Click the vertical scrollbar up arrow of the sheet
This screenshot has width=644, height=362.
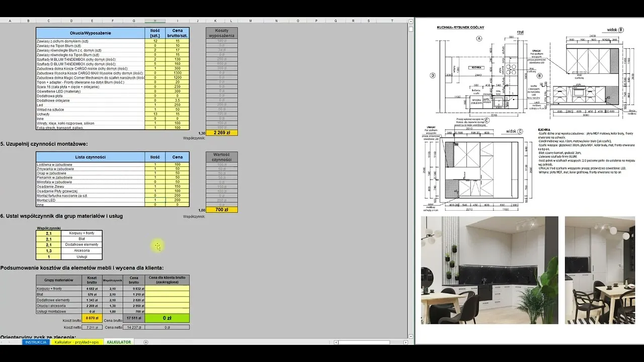[411, 21]
